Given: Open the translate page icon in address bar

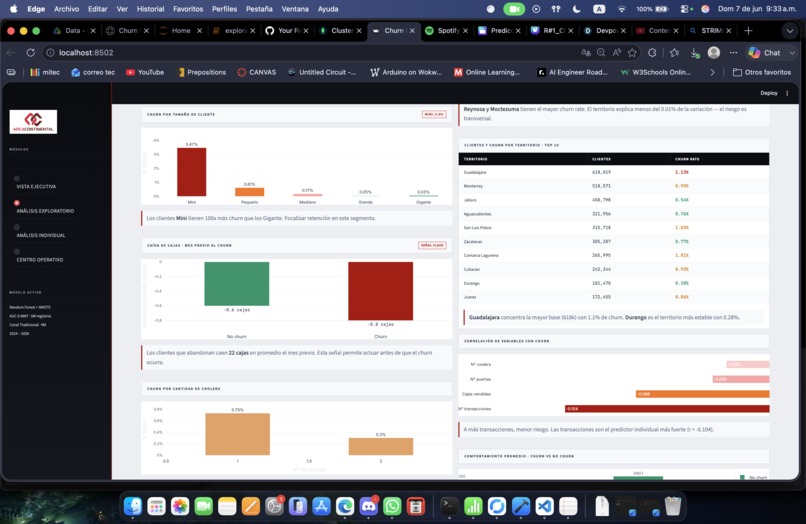Looking at the screenshot, I should 586,52.
